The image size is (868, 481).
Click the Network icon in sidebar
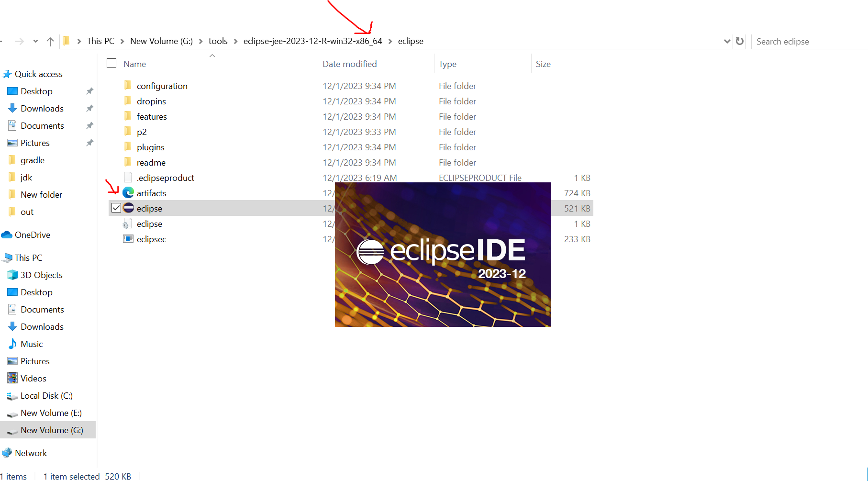pos(7,453)
